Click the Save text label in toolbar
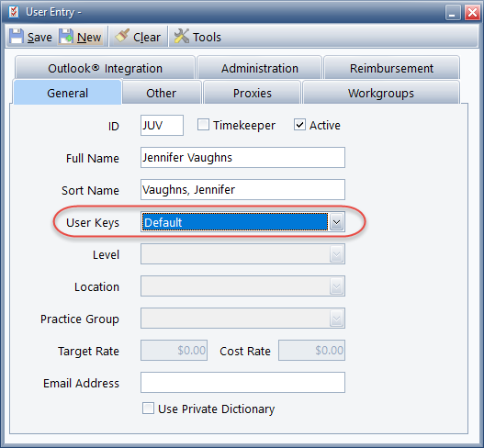Image resolution: width=484 pixels, height=448 pixels. click(x=39, y=38)
